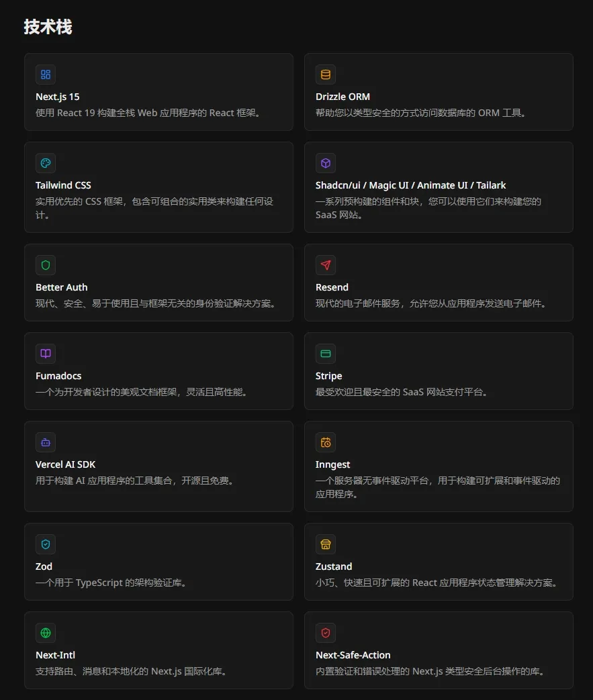The height and width of the screenshot is (700, 593).
Task: Click the Inngest calendar-clock icon
Action: [x=325, y=443]
